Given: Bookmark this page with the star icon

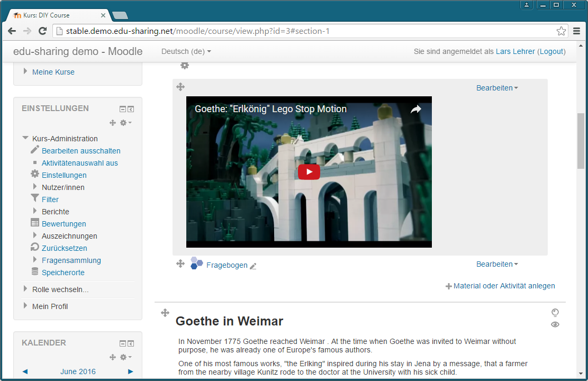Looking at the screenshot, I should [561, 31].
